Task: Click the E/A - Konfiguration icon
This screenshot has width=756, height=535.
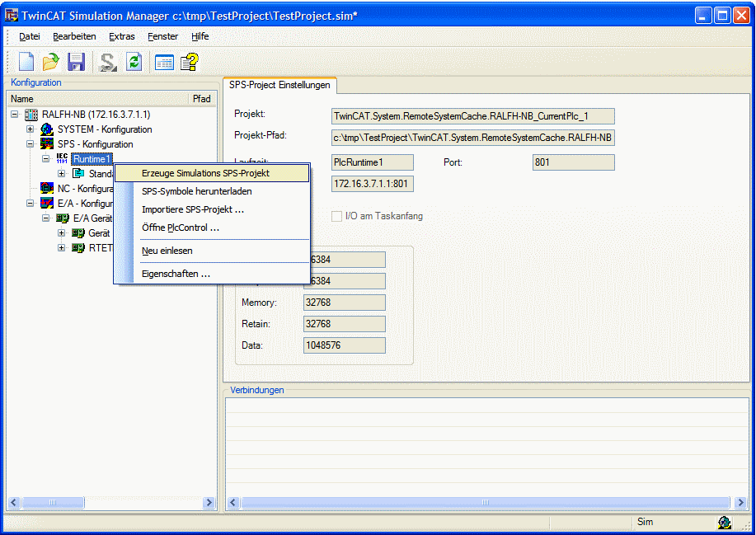Action: [x=47, y=203]
